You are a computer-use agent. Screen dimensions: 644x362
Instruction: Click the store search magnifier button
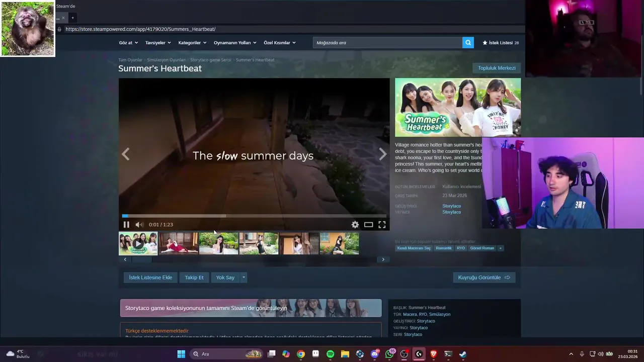[468, 43]
